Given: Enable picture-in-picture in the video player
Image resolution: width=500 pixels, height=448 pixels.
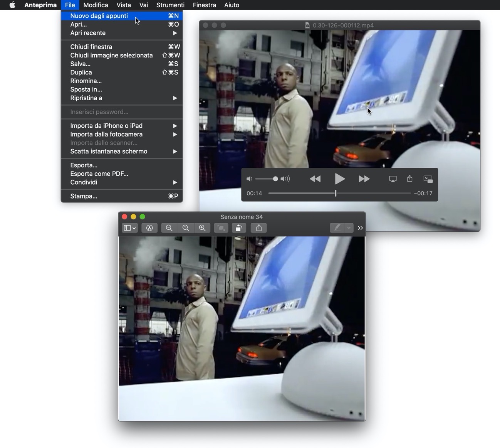Looking at the screenshot, I should 428,179.
